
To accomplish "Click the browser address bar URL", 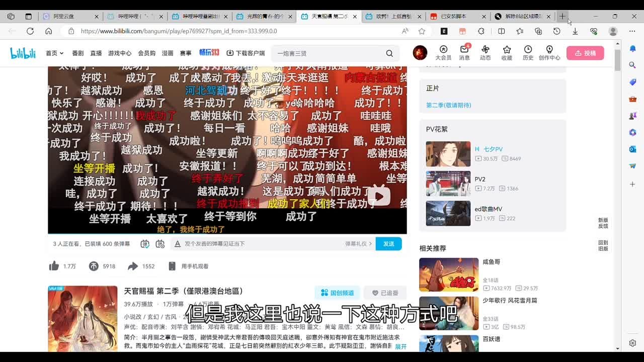I will coord(179,31).
